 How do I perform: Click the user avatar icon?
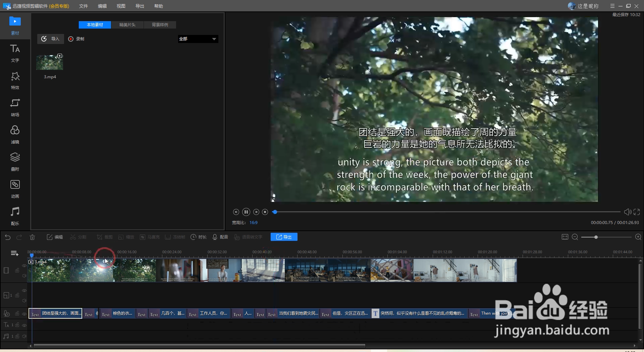click(x=572, y=6)
